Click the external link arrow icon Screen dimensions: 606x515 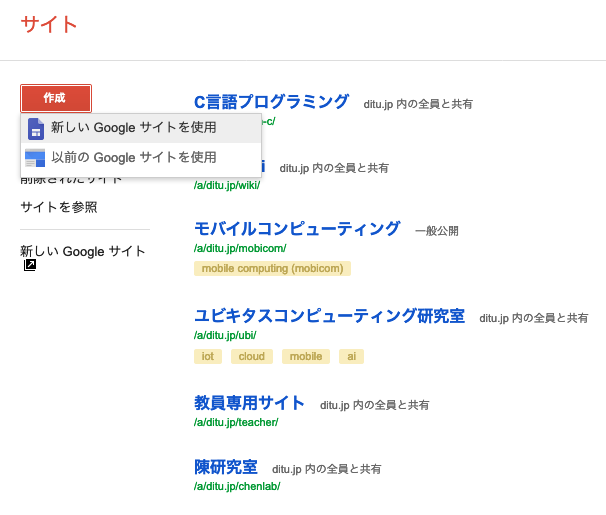30,265
